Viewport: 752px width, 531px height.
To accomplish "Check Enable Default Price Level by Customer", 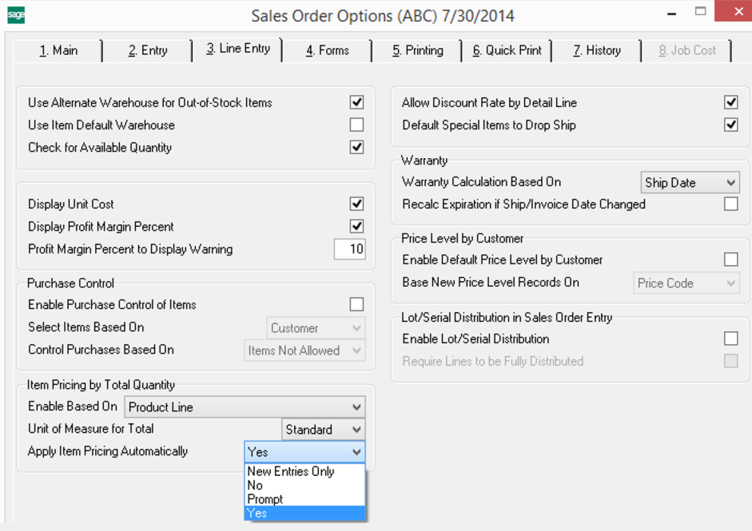I will 731,260.
